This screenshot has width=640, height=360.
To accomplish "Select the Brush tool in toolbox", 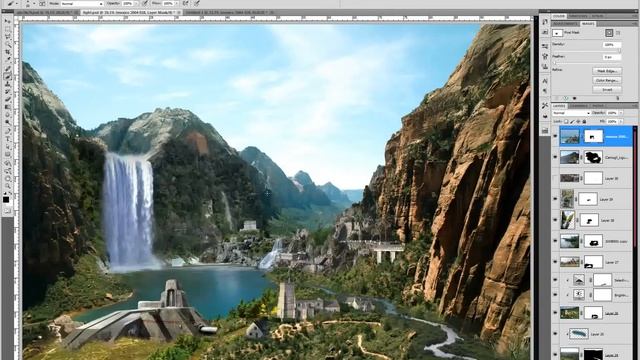I will [7, 76].
